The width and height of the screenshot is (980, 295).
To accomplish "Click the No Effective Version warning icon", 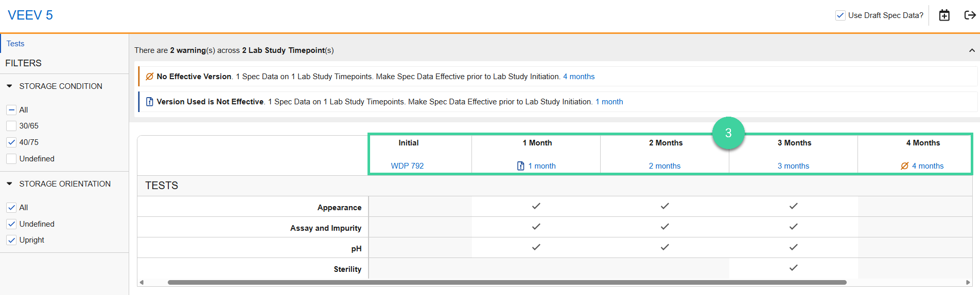I will coord(149,77).
